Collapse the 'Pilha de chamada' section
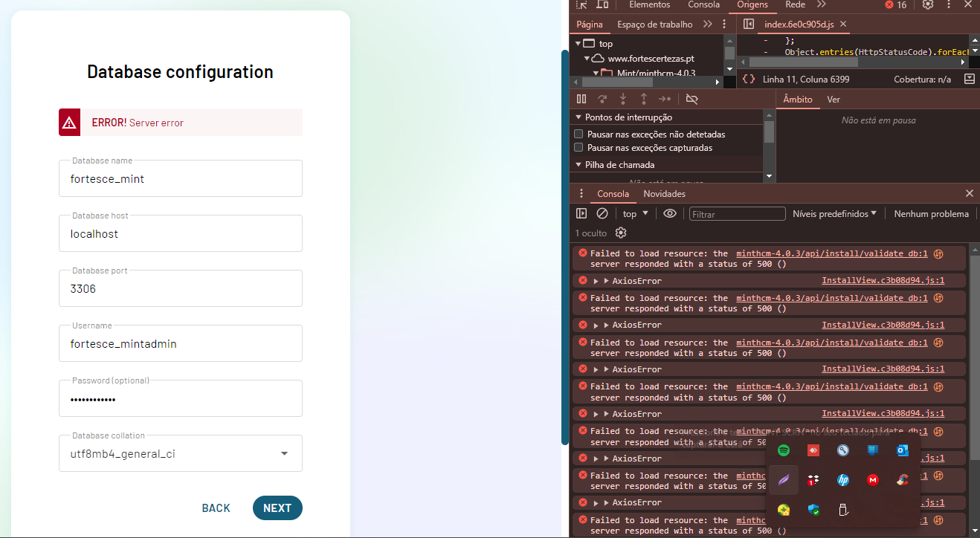The image size is (980, 538). point(578,165)
